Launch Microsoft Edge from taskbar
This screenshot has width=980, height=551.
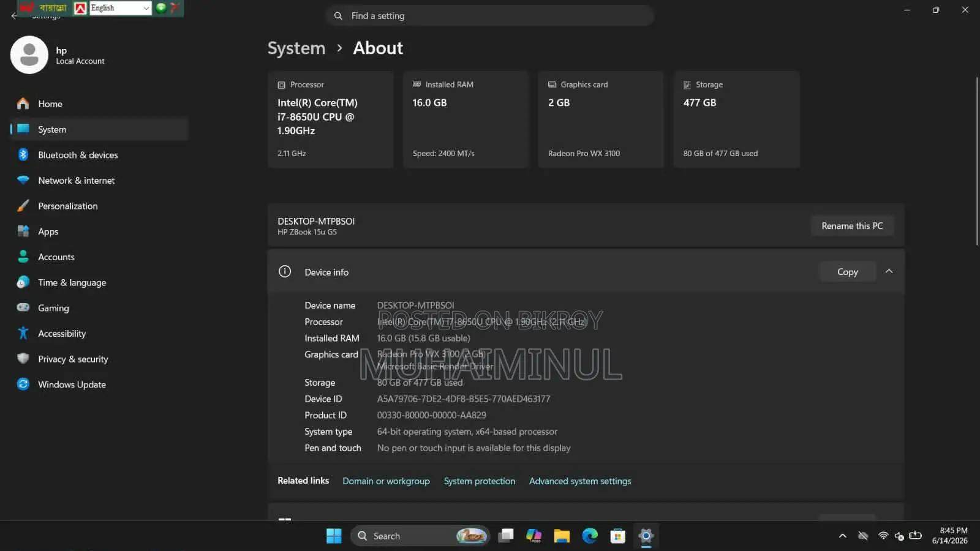590,536
